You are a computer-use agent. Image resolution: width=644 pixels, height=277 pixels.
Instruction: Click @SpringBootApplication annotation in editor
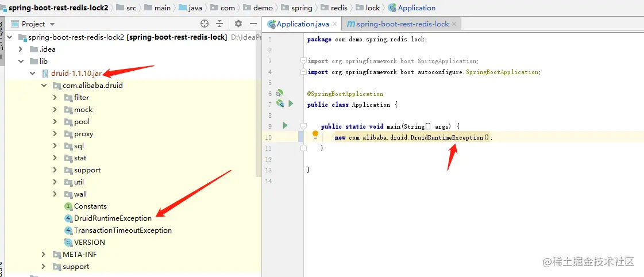[345, 94]
